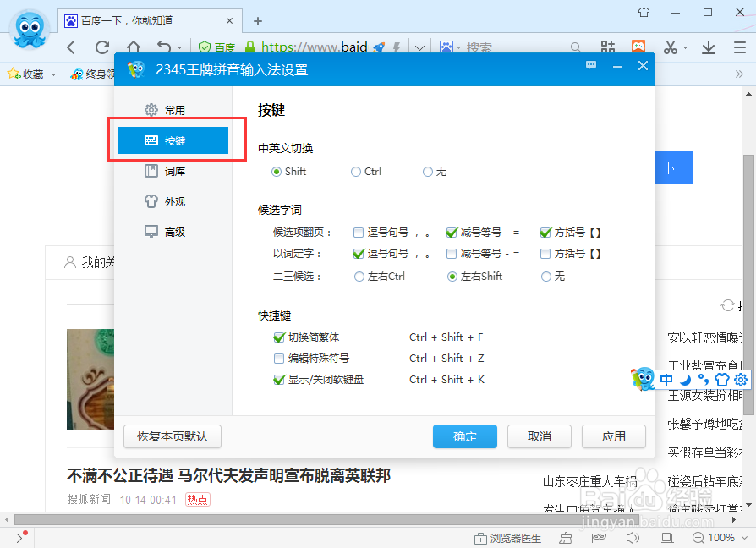The height and width of the screenshot is (548, 756).
Task: Expand the address bar dropdown
Action: tap(419, 47)
